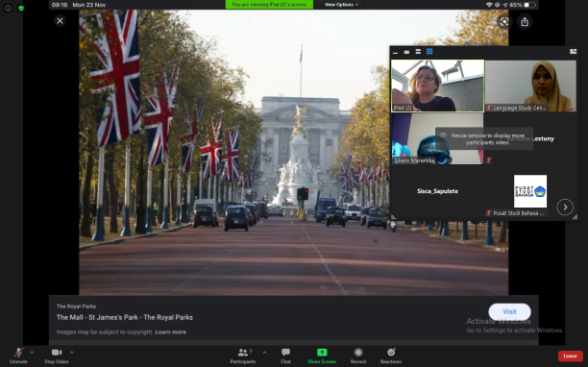588x367 pixels.
Task: Open the Participants panel icon
Action: coord(243,353)
